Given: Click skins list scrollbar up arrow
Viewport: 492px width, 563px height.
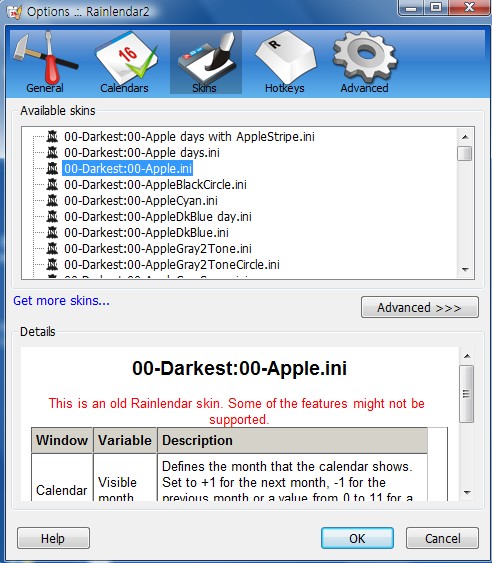Looking at the screenshot, I should click(465, 136).
